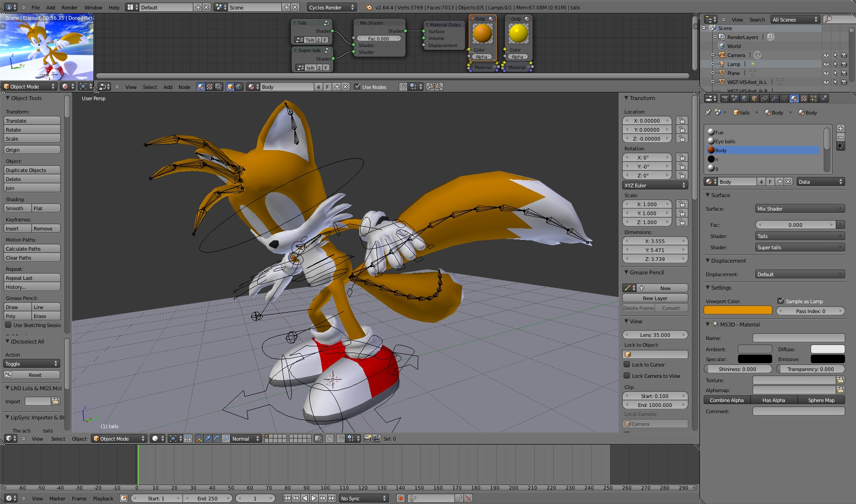This screenshot has height=504, width=856.
Task: Open the All Scenes outliner display dropdown
Action: tap(795, 19)
